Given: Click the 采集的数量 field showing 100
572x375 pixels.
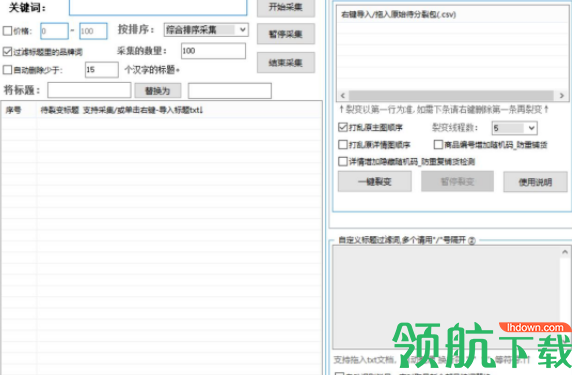Looking at the screenshot, I should tap(213, 51).
